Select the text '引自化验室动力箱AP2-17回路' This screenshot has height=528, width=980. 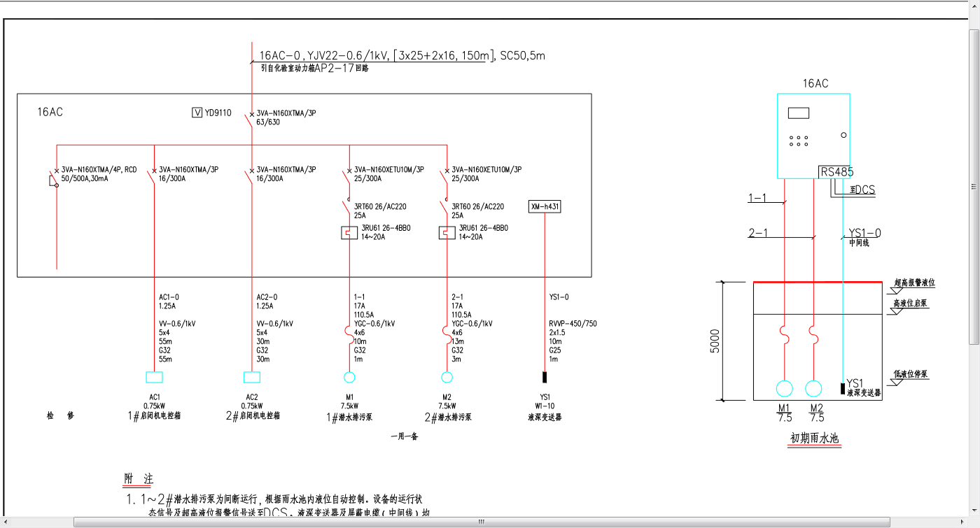click(314, 69)
